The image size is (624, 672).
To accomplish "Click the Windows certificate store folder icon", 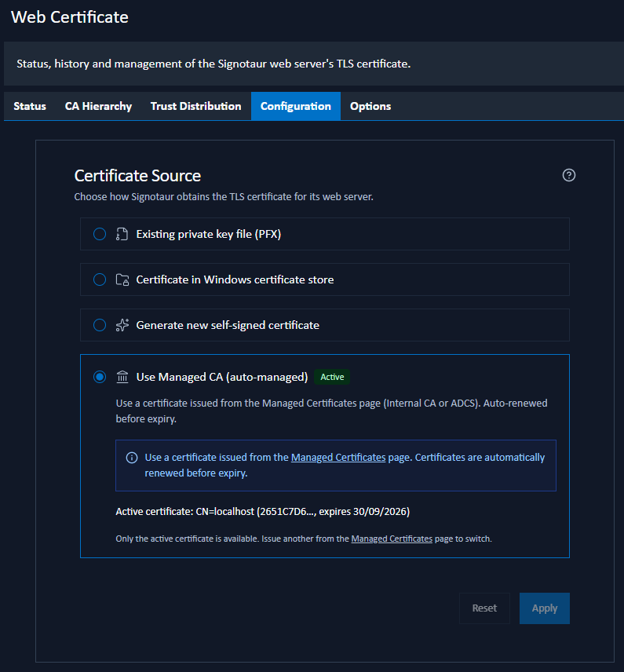I will [x=122, y=279].
